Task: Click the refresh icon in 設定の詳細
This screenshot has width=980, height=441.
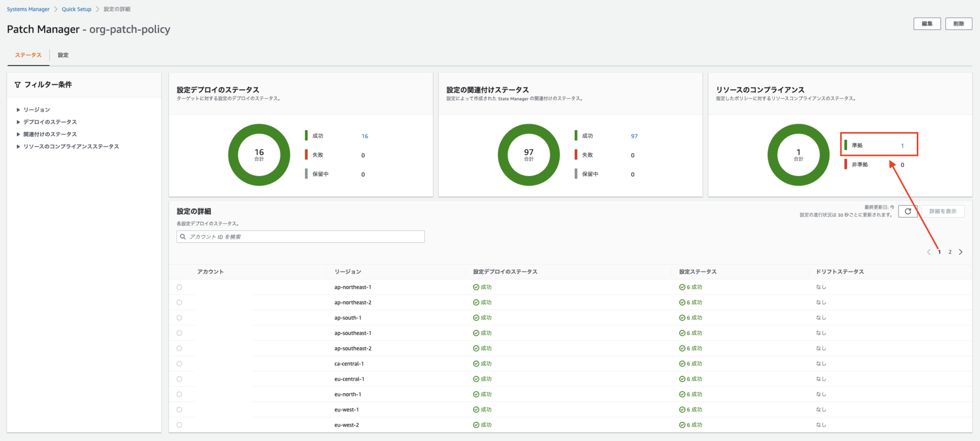Action: click(x=908, y=211)
